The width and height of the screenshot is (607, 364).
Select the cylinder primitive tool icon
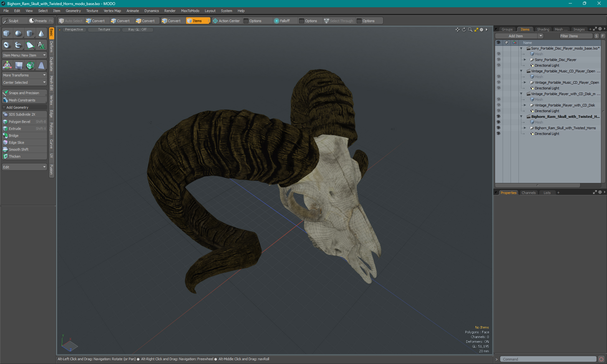tap(30, 33)
